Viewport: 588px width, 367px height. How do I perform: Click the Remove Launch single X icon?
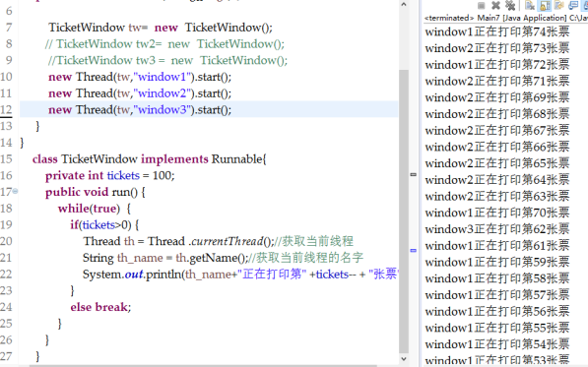[495, 5]
